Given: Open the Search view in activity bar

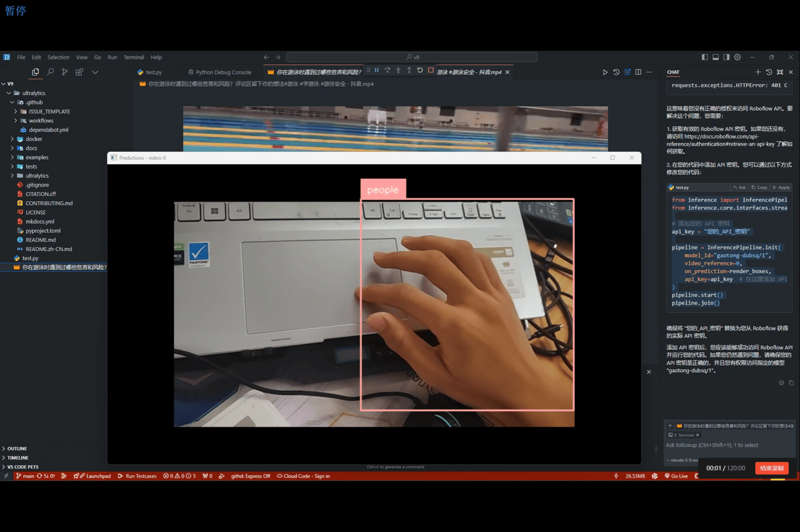Looking at the screenshot, I should coord(50,72).
